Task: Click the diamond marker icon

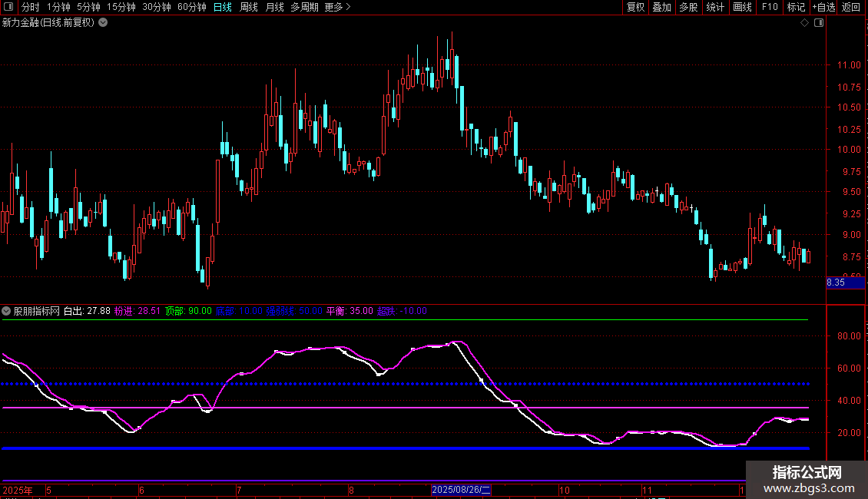Action: pyautogui.click(x=804, y=23)
